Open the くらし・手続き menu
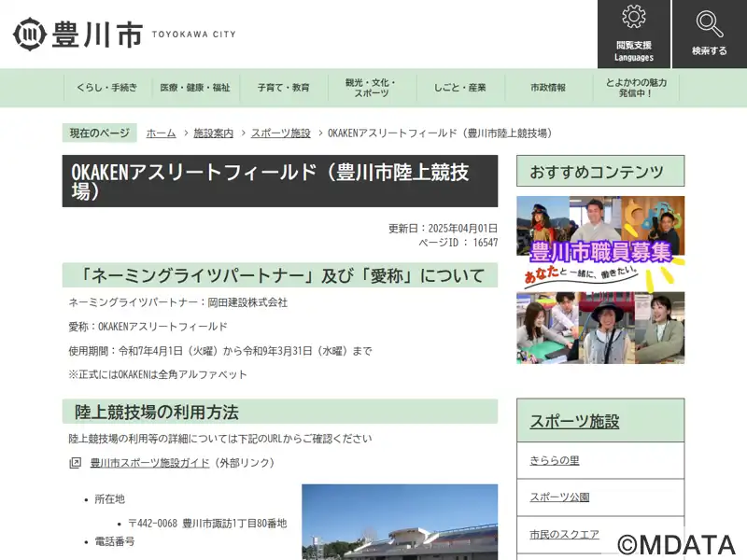Screen dimensions: 747x560 click(107, 88)
